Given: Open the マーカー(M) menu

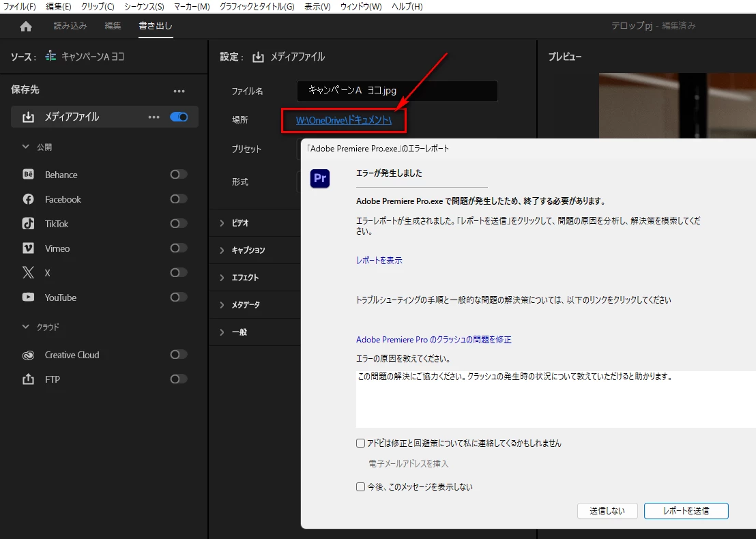Looking at the screenshot, I should [x=192, y=7].
